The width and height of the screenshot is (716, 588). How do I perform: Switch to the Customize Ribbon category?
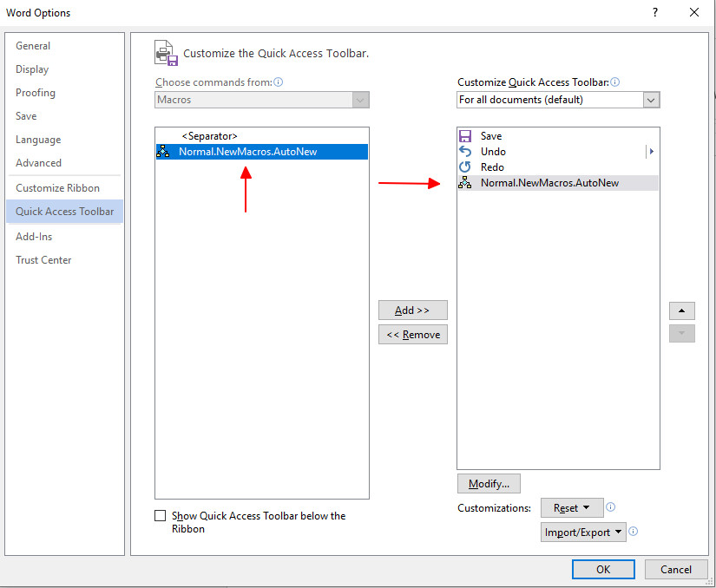click(57, 188)
